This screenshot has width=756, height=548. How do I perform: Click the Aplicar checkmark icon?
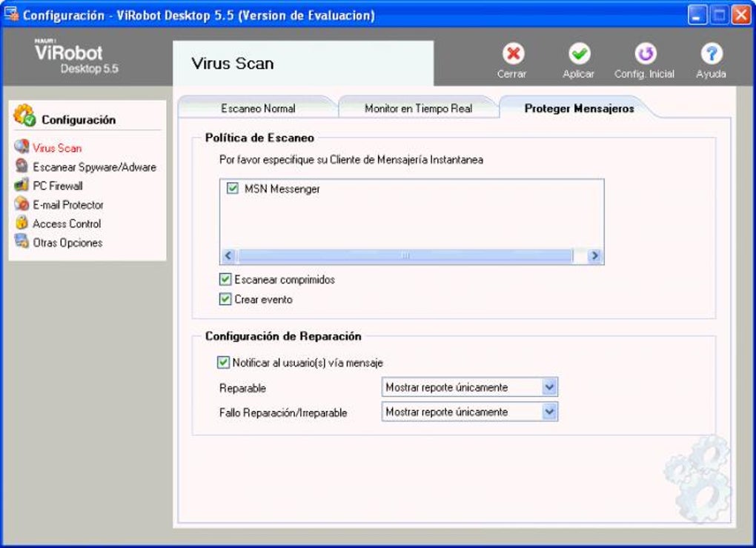point(579,55)
